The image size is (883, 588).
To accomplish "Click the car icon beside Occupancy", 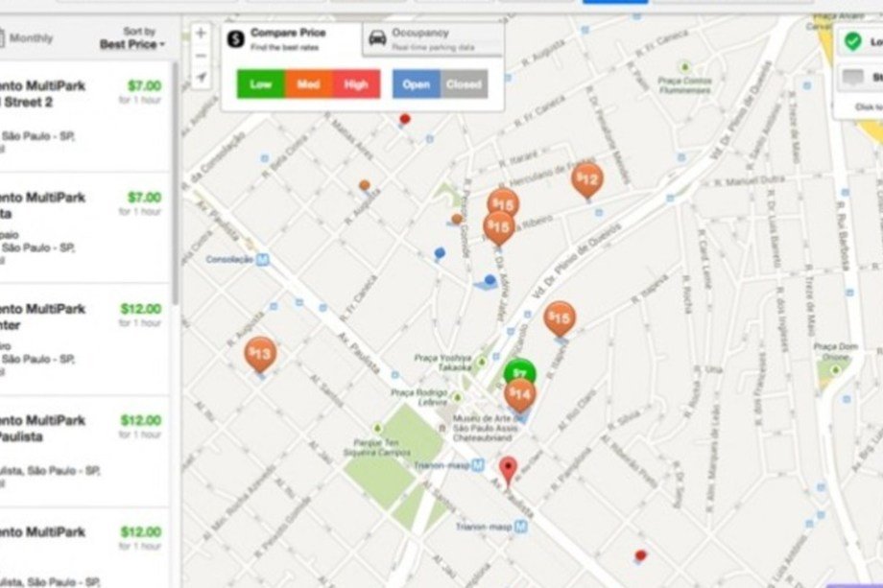I will (377, 38).
